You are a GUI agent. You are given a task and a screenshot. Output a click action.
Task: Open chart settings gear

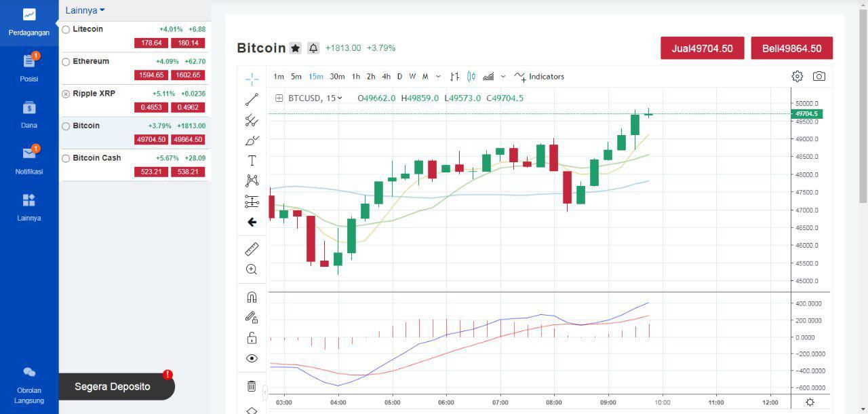797,76
